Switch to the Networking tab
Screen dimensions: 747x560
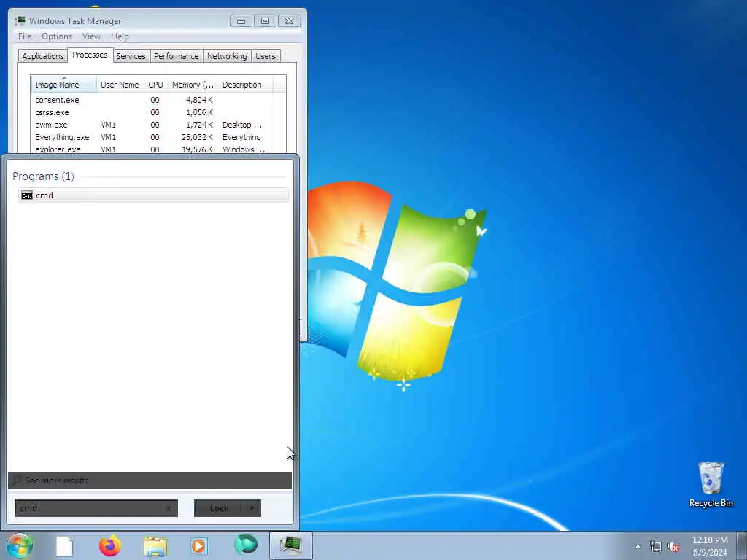(227, 56)
